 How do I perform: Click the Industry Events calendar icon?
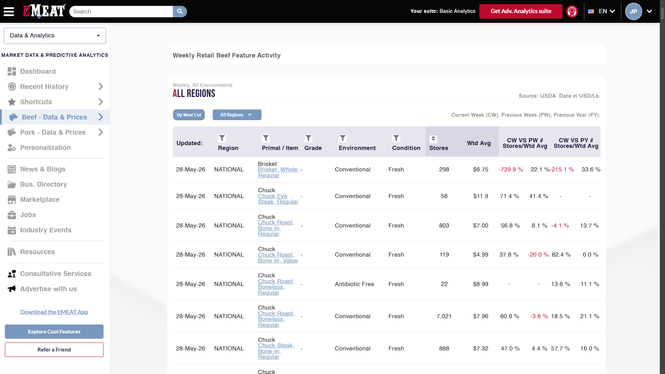[12, 230]
